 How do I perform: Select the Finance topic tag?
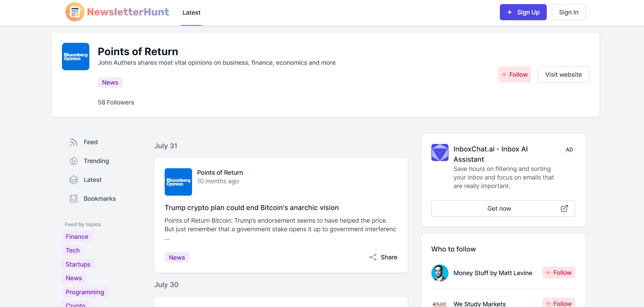click(77, 237)
